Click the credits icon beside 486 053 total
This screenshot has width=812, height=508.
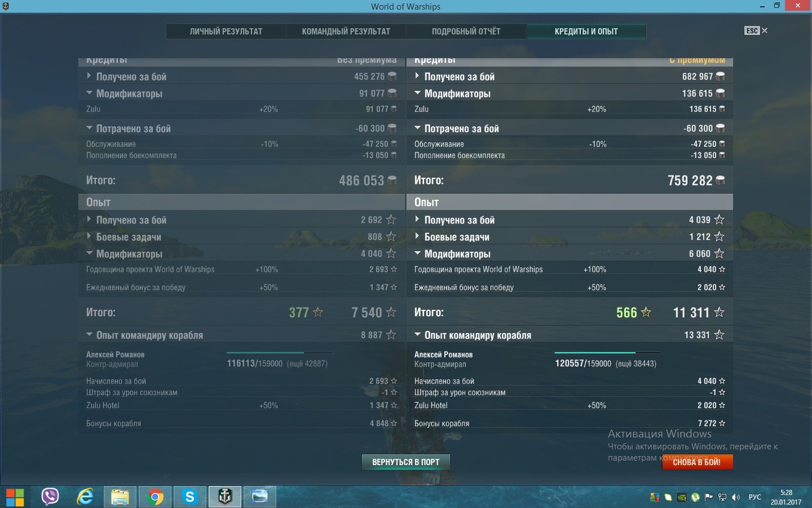click(x=392, y=181)
